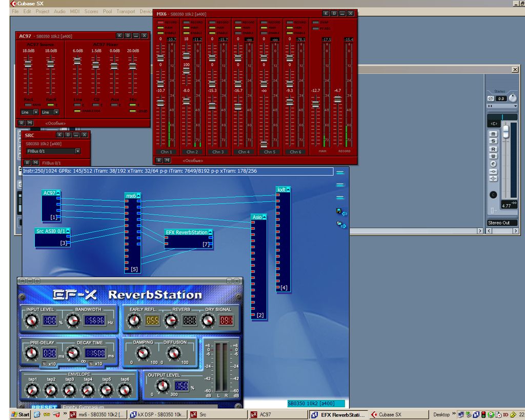
Task: Toggle the Mic E enable switch in AC97
Action: tap(133, 105)
